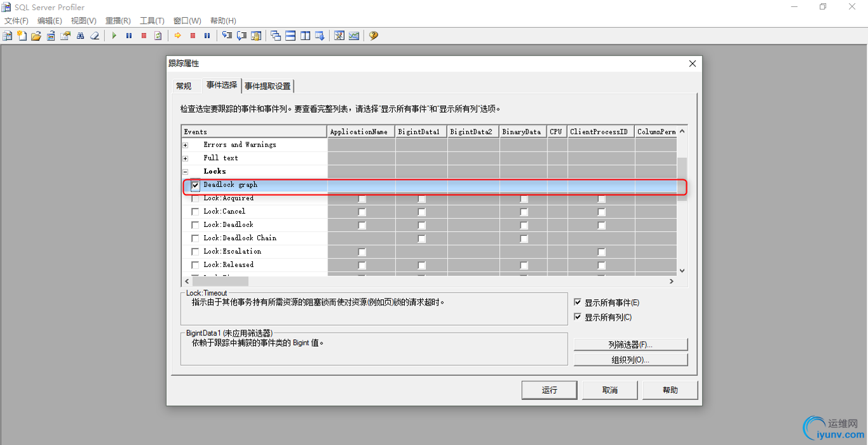868x445 pixels.
Task: Open the 编辑(E) menu
Action: point(50,21)
